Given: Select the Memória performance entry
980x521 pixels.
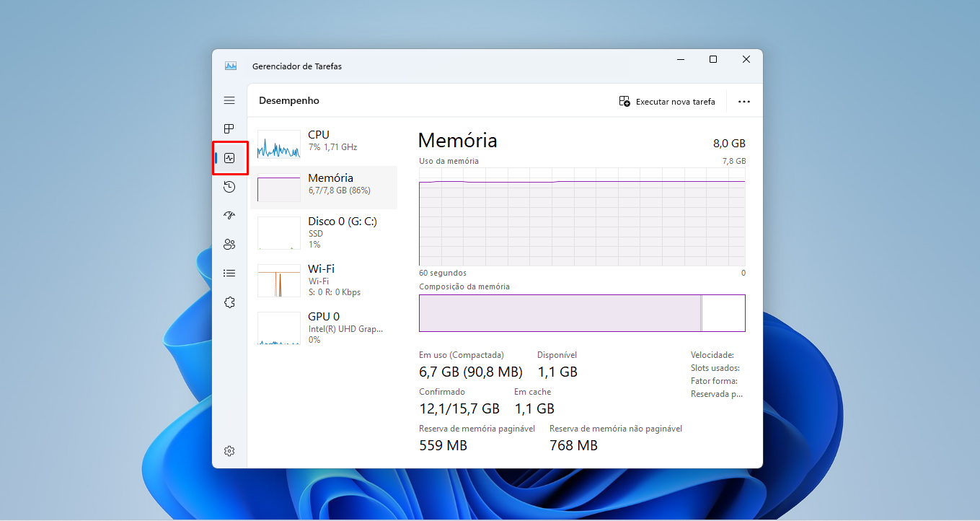Looking at the screenshot, I should click(x=324, y=188).
